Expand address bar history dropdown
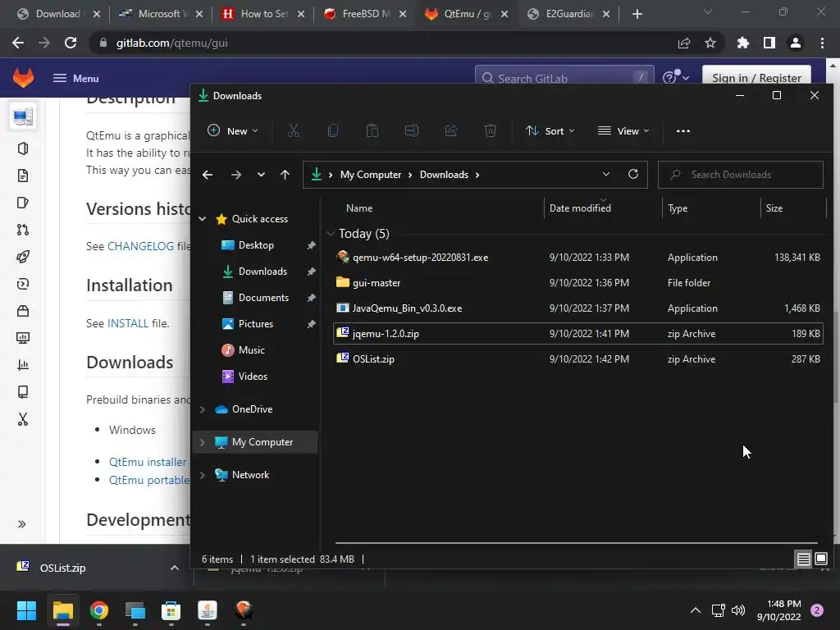The height and width of the screenshot is (630, 840). [x=606, y=174]
